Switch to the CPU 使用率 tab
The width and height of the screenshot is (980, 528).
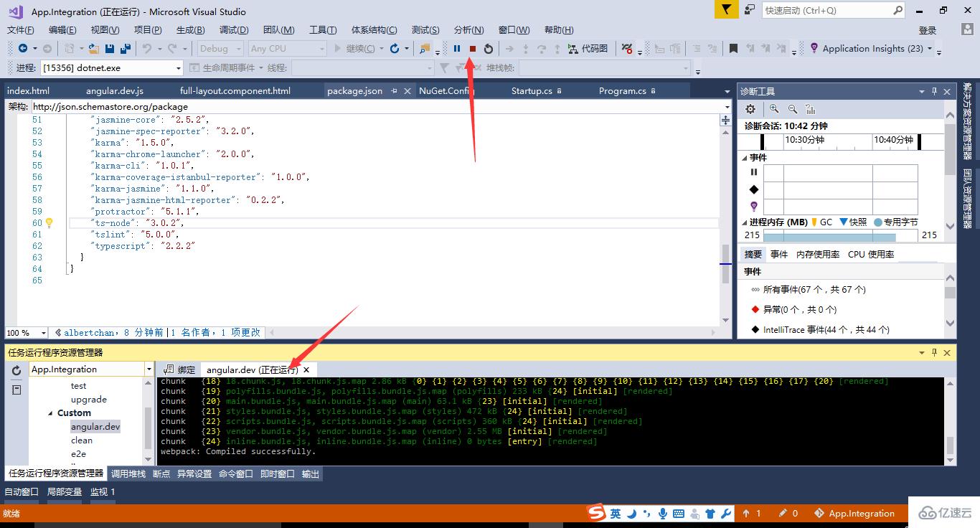871,254
